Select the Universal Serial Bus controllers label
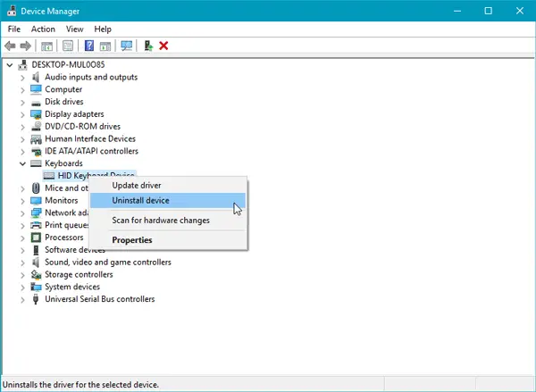This screenshot has width=536, height=392. click(99, 299)
